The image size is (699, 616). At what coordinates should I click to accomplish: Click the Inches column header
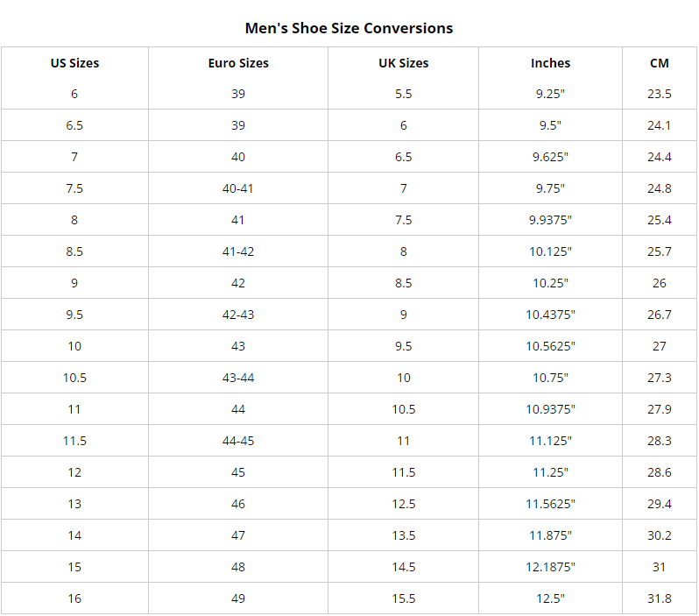coord(550,63)
